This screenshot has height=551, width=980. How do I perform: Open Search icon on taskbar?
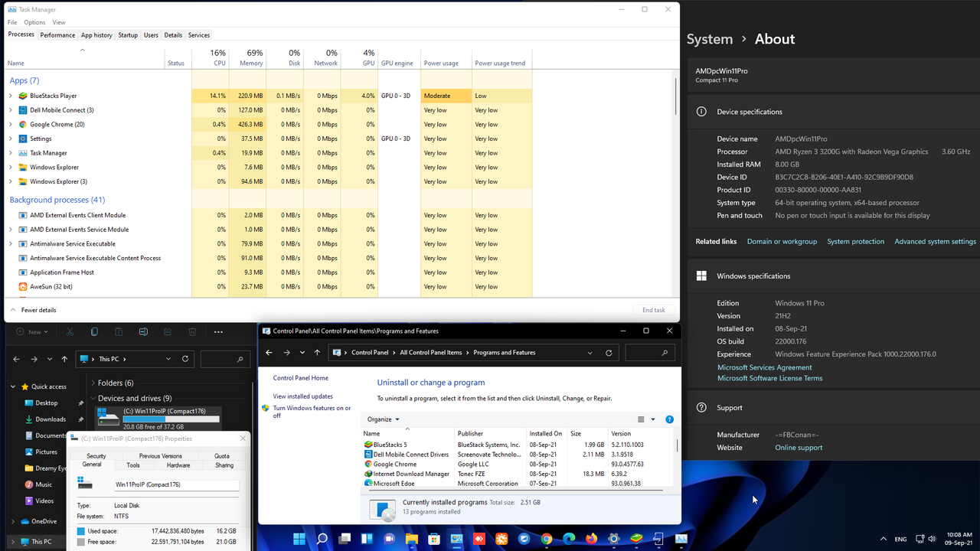click(x=322, y=539)
